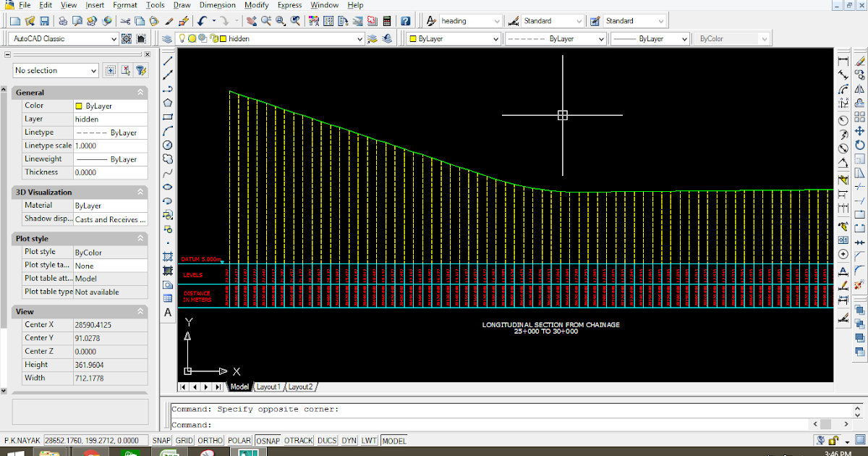Select the Linear dimension tool
This screenshot has height=456, width=868.
843,62
